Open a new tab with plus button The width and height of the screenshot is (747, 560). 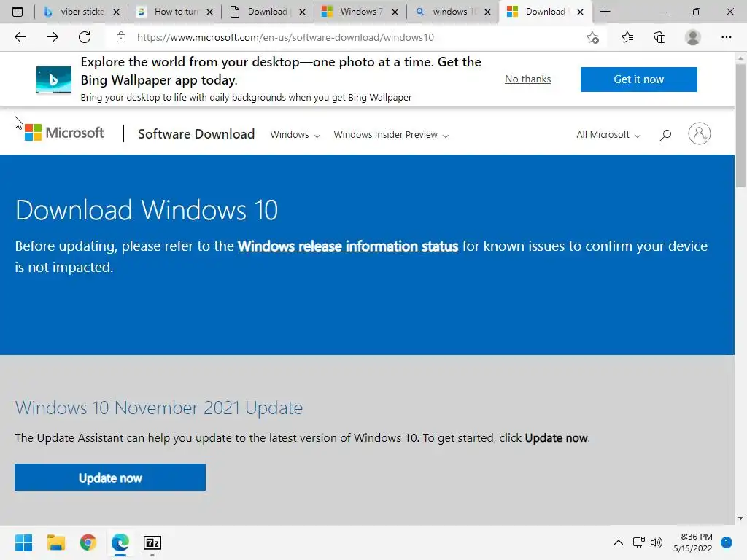605,12
